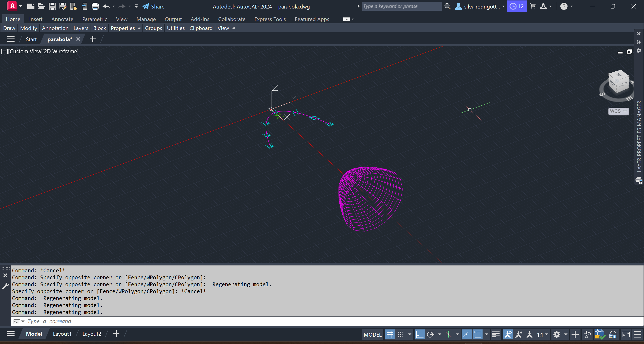Add a new layout with plus
Viewport: 644px width, 344px height.
tap(116, 333)
